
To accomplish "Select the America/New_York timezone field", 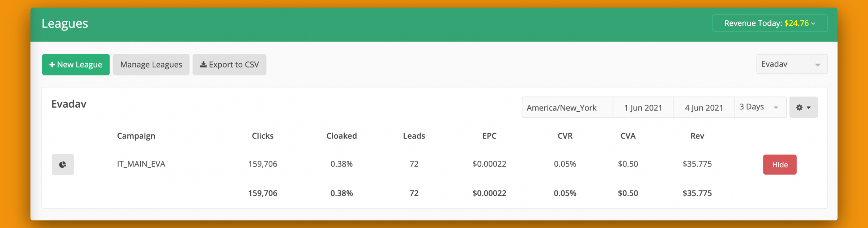I will (x=567, y=108).
